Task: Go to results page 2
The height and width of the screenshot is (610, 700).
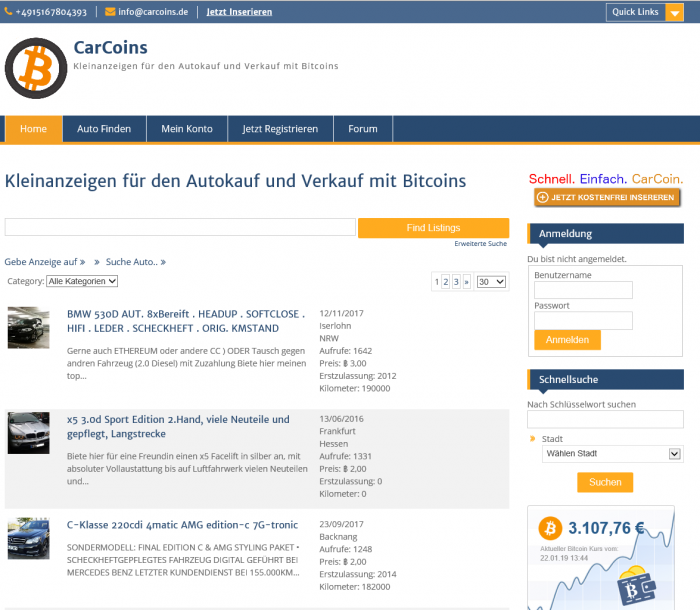Action: [446, 282]
